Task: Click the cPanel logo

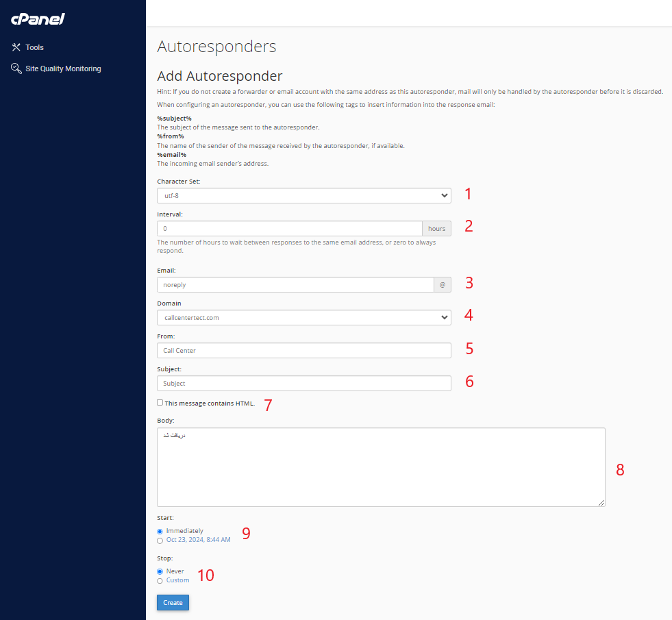Action: click(38, 19)
